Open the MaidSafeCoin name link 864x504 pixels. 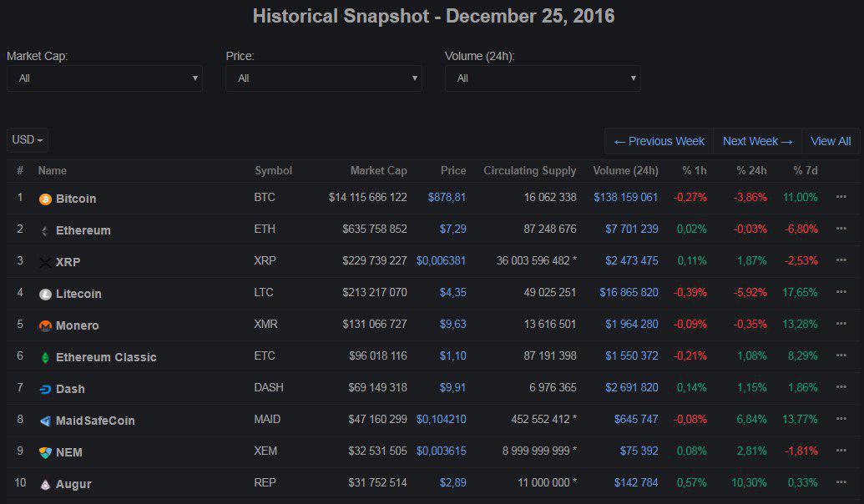click(x=95, y=421)
